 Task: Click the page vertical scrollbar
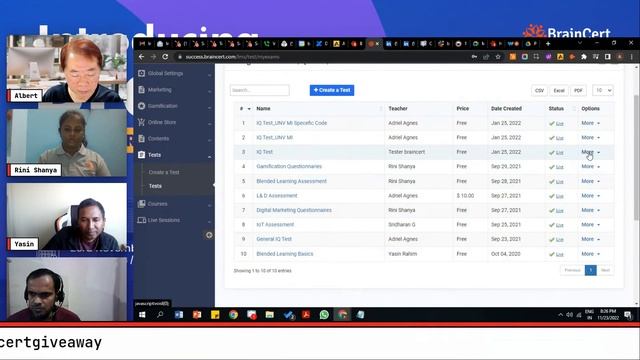tap(636, 157)
